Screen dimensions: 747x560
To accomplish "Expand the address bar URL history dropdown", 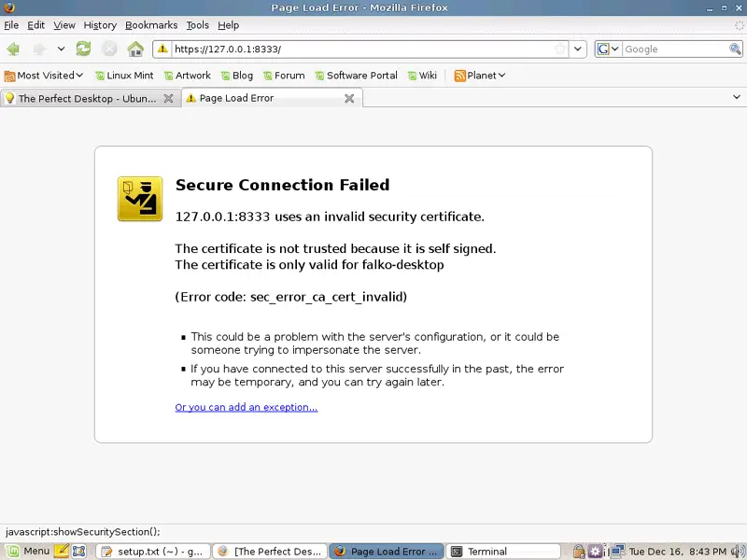I will (577, 49).
